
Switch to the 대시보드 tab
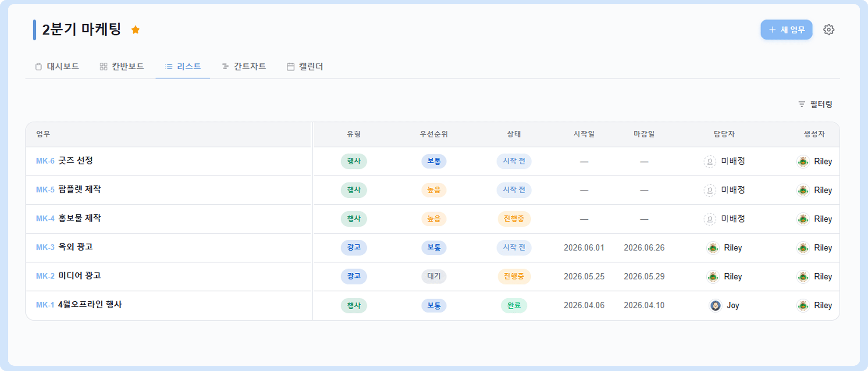[57, 66]
